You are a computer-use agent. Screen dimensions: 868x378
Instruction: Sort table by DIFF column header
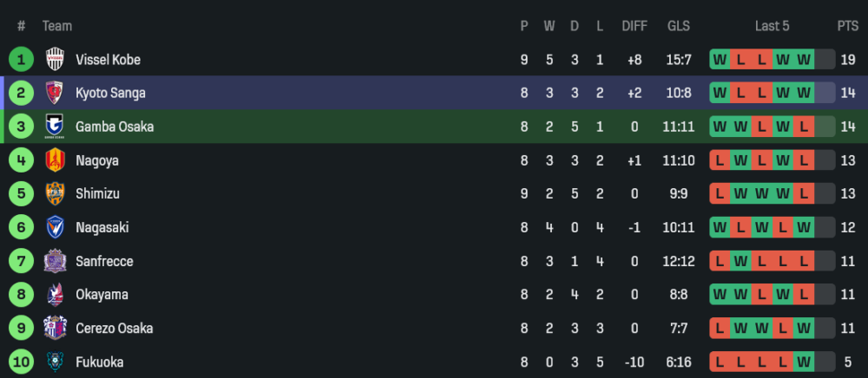tap(635, 26)
